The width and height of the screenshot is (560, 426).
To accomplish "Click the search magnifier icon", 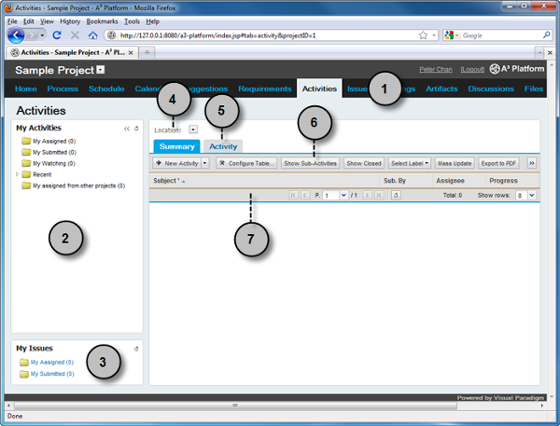I will [546, 35].
